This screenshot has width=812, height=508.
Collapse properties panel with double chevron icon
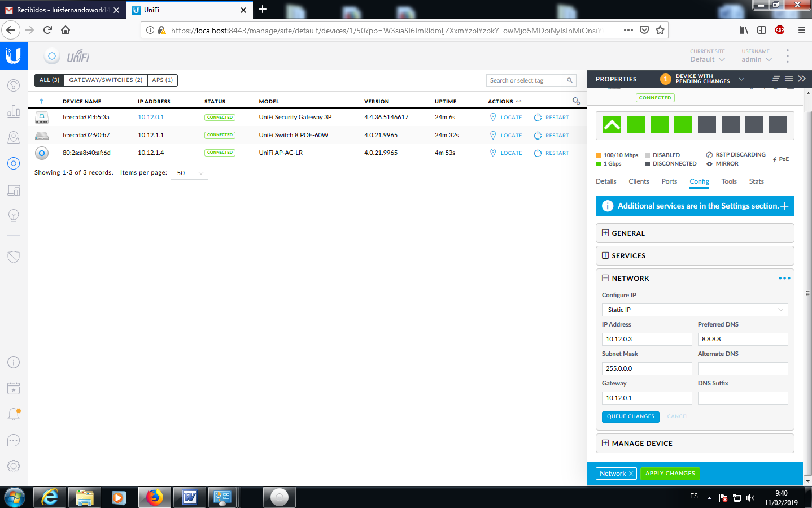[801, 79]
